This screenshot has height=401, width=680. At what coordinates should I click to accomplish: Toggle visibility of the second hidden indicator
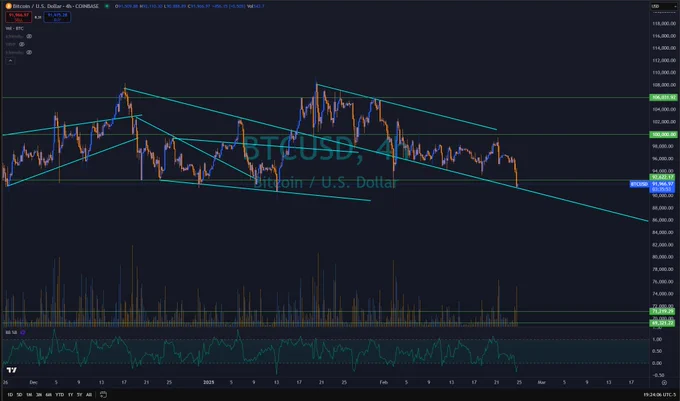tap(21, 44)
